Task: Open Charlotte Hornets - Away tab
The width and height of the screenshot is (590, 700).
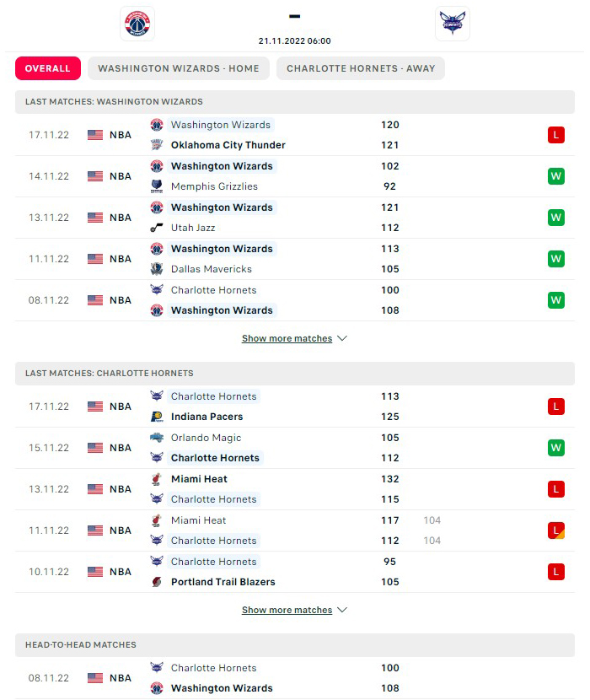Action: 361,68
